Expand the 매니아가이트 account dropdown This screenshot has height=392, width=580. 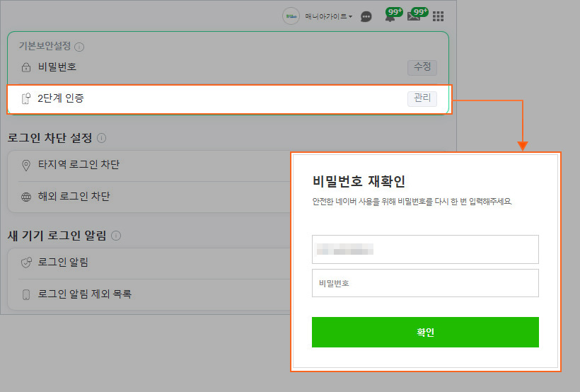pyautogui.click(x=328, y=16)
